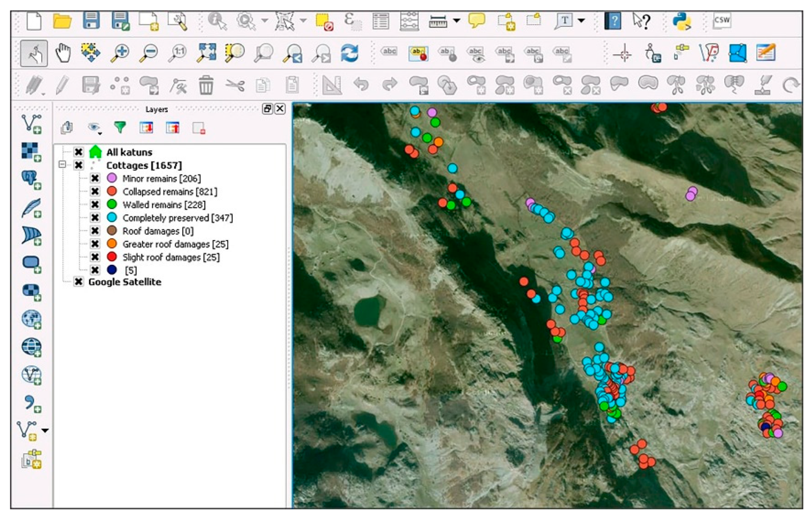Select the Cottages [1657] layer
Viewport: 812px width, 518px height.
[144, 165]
